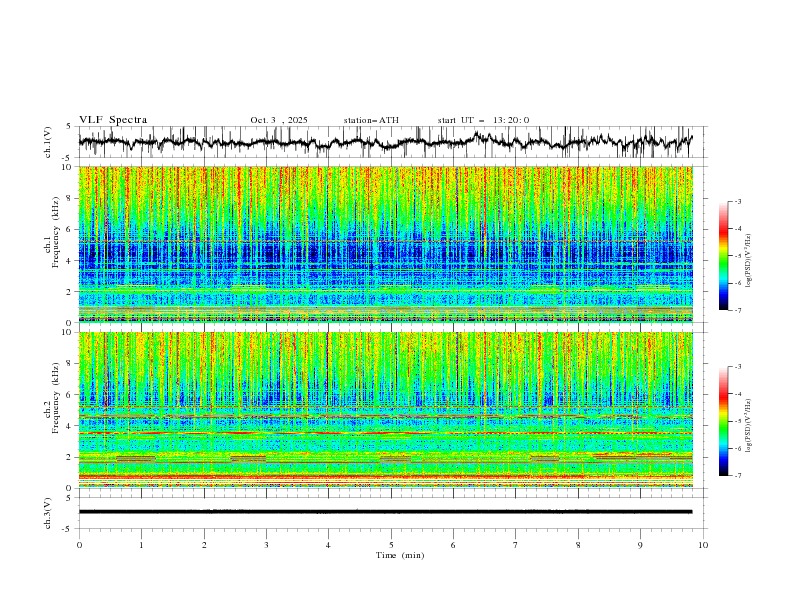The height and width of the screenshot is (612, 792).
Task: Click the ch.1 waveform trace
Action: click(385, 142)
